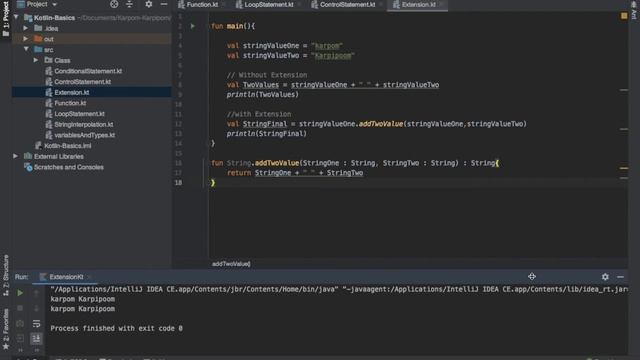Expand the Class package
640x360 pixels.
coord(36,60)
